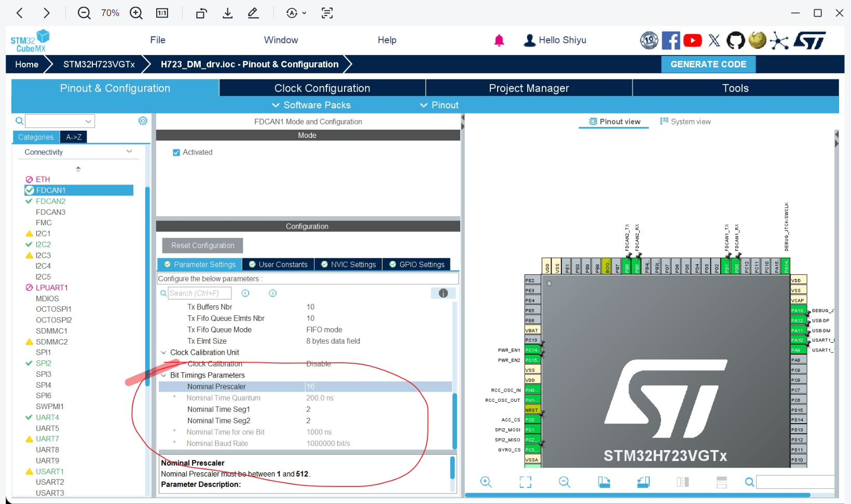
Task: Switch to the Project Manager tab
Action: click(529, 88)
